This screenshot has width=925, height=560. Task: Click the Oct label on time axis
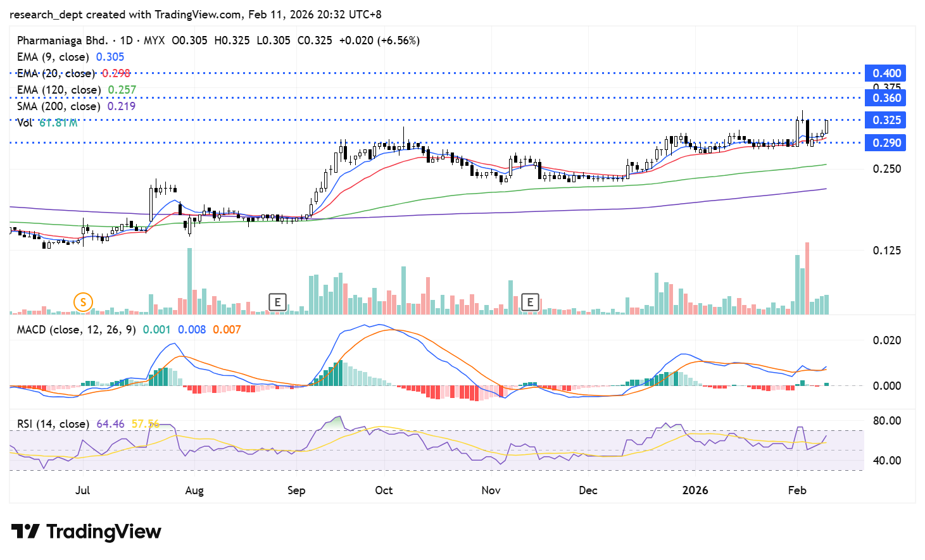point(384,490)
